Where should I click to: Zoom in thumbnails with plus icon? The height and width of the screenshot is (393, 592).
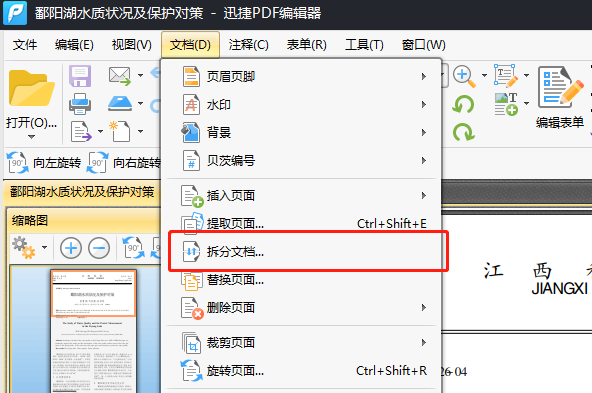[x=71, y=248]
